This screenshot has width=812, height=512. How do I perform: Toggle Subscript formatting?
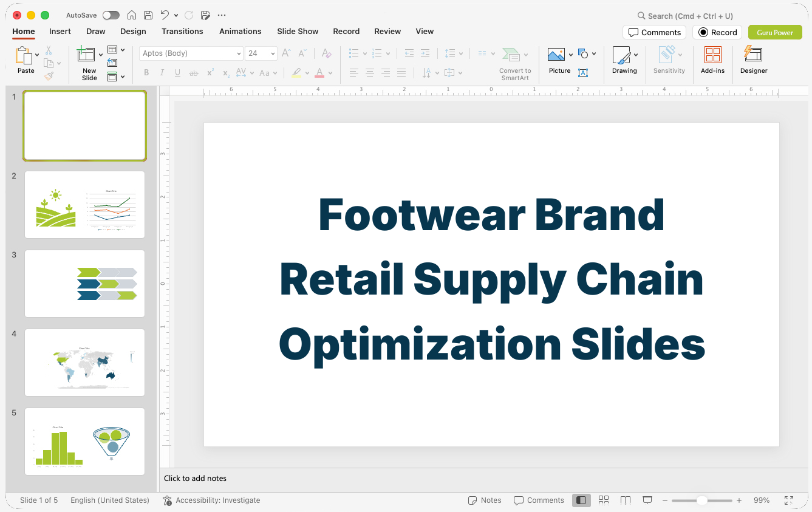click(x=226, y=73)
